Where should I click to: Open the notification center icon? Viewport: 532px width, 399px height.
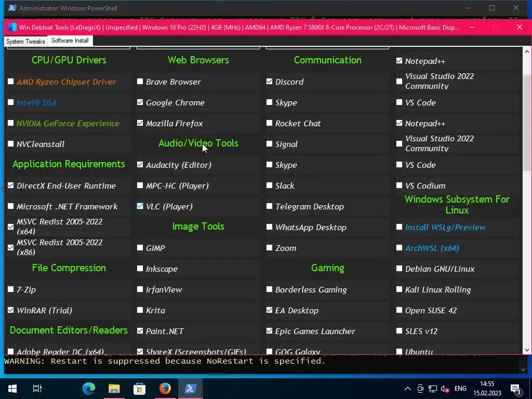click(515, 389)
